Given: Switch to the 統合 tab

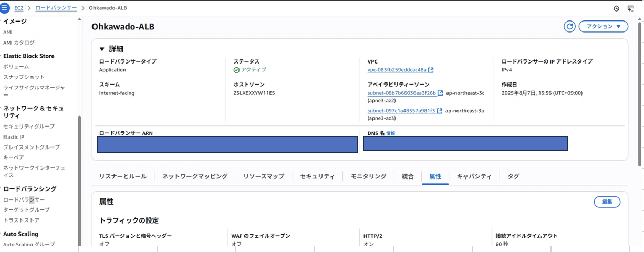Looking at the screenshot, I should [408, 176].
